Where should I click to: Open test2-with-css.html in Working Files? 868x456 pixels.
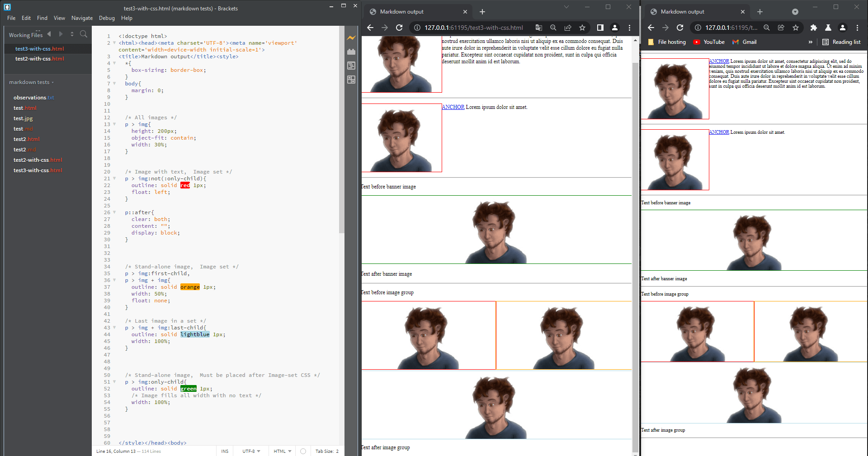39,59
